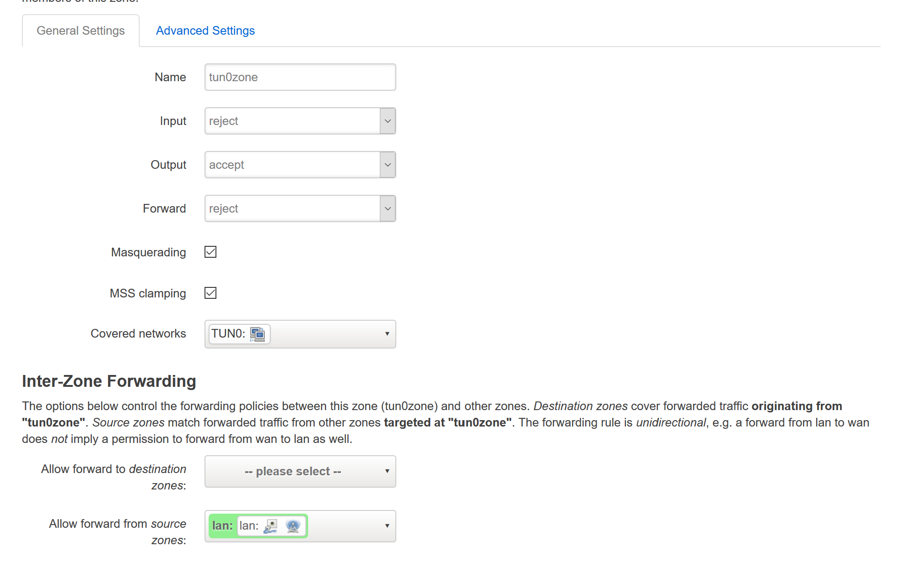Click the TUN0 network badge text
The image size is (924, 562).
[228, 334]
